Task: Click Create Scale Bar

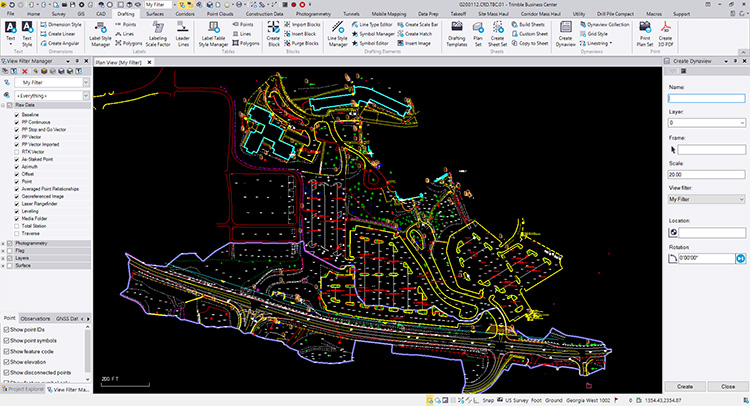Action: click(418, 24)
